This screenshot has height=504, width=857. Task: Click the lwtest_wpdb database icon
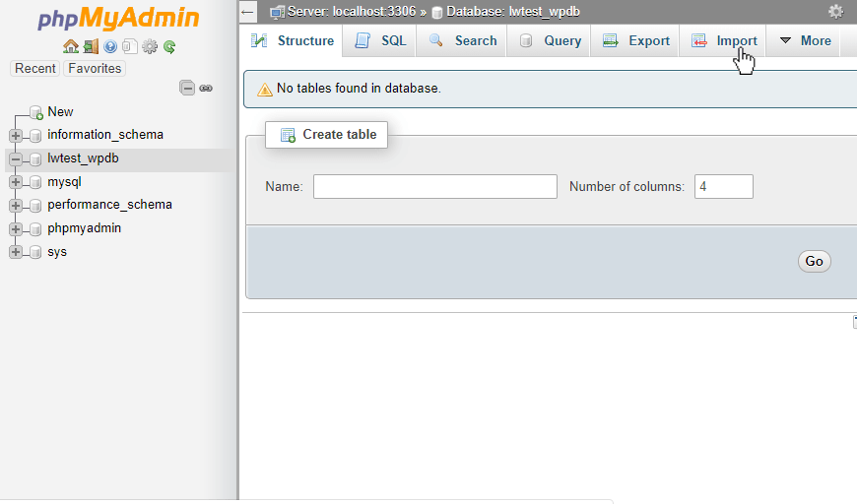click(35, 158)
